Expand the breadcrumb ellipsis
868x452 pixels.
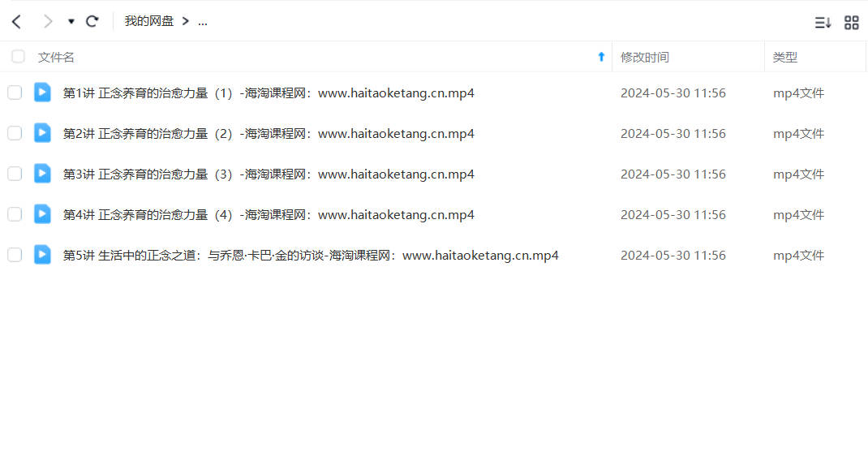203,22
